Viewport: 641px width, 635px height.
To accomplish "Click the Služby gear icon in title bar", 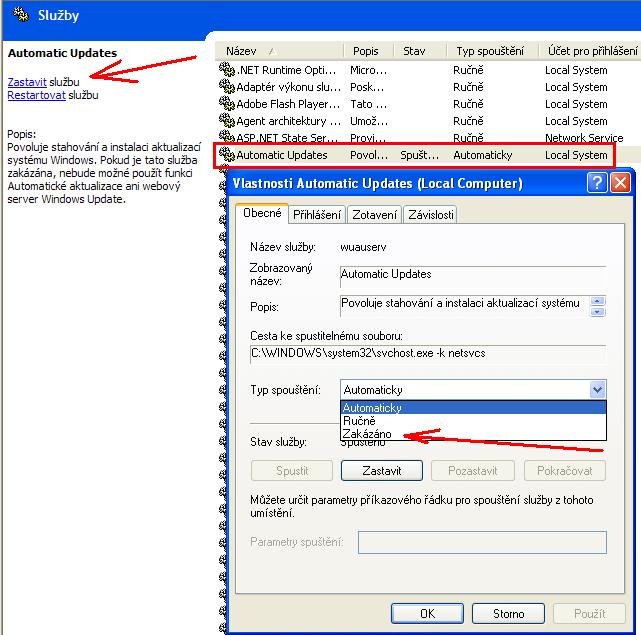I will pos(21,15).
